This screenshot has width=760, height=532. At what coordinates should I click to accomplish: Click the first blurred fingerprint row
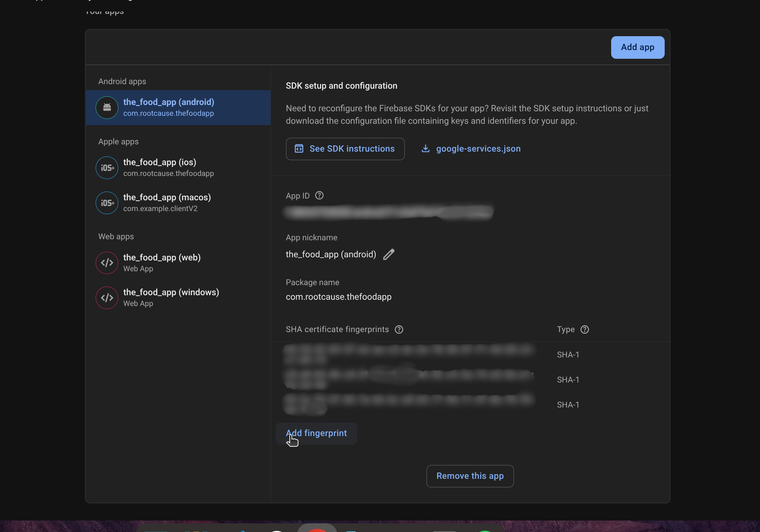[409, 354]
